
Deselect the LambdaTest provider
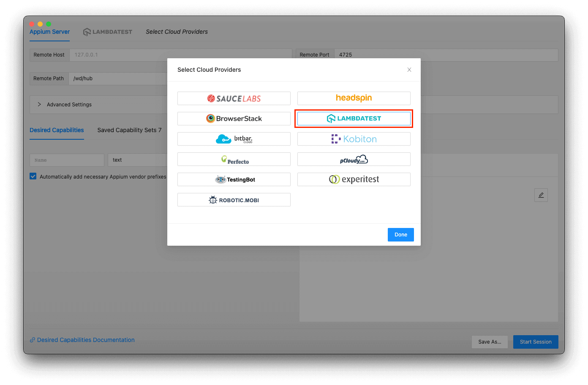pyautogui.click(x=354, y=119)
